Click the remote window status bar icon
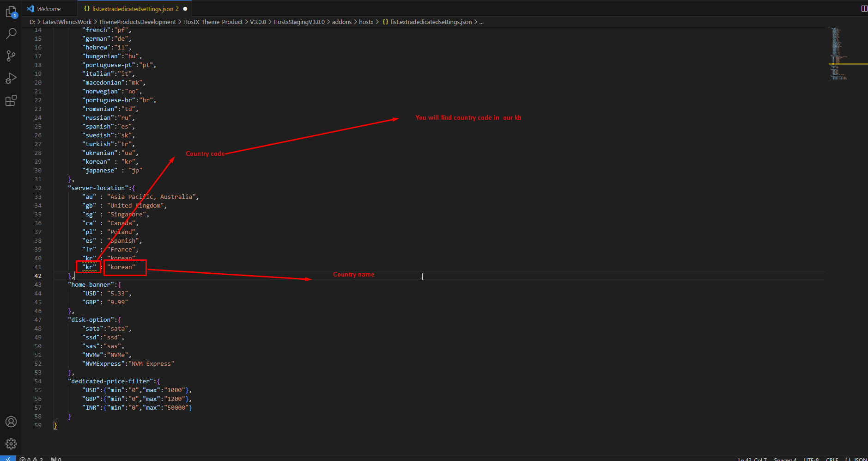The height and width of the screenshot is (461, 868). coord(8,459)
